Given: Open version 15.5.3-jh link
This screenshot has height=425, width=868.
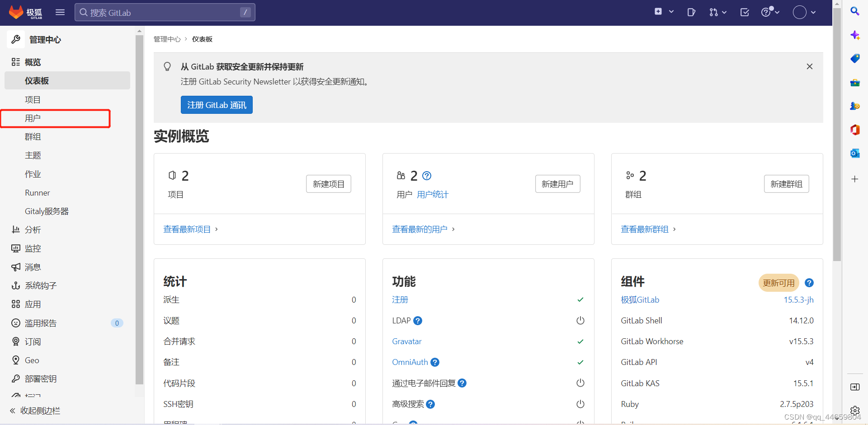Looking at the screenshot, I should tap(798, 300).
